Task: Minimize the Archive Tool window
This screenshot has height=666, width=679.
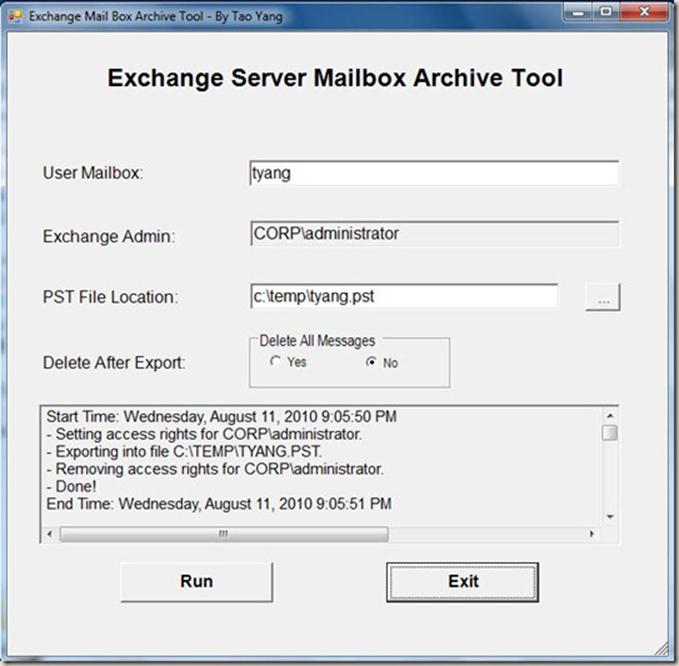Action: coord(578,13)
